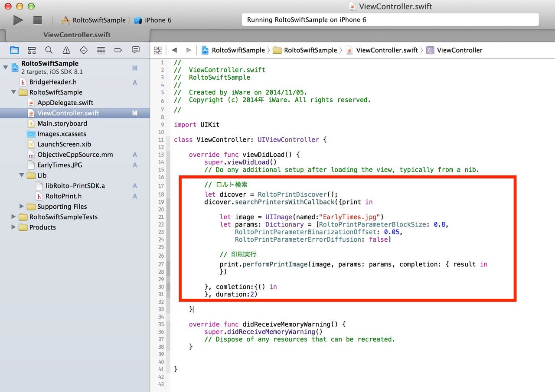
Task: Click the header icon beside RoltoPrint.h
Action: [39, 196]
